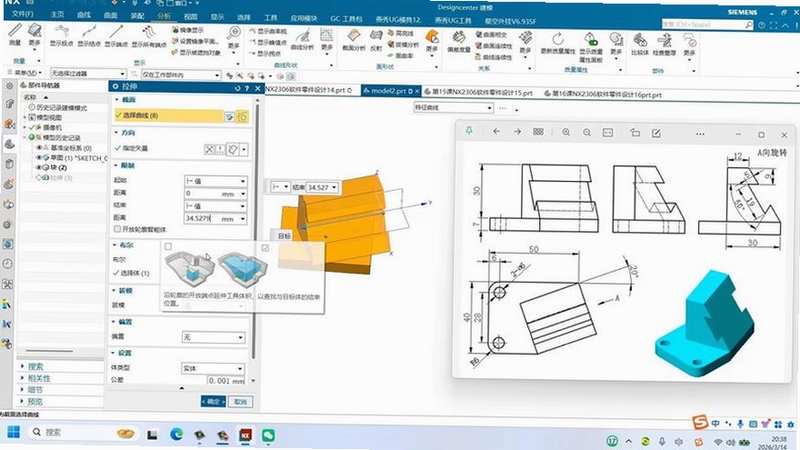This screenshot has height=450, width=800.
Task: Switch to the 应用模块 ribbon tab
Action: point(304,18)
